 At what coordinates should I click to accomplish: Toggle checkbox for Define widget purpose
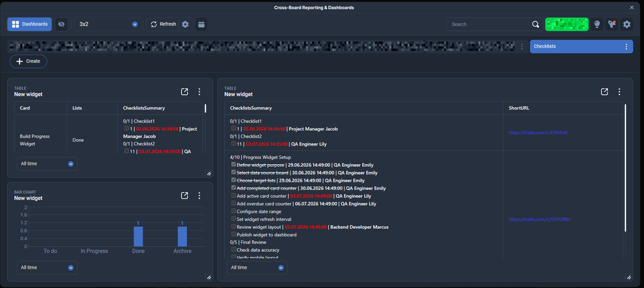(x=234, y=165)
